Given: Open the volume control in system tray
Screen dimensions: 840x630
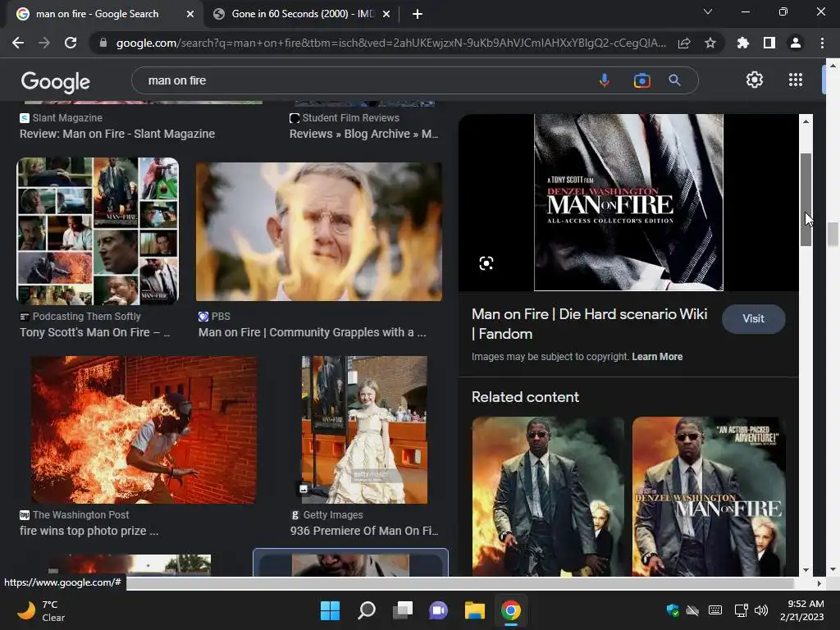Looking at the screenshot, I should click(x=760, y=610).
